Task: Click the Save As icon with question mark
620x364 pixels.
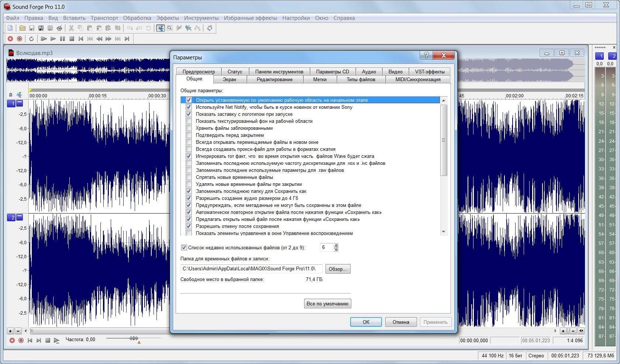Action: (x=41, y=28)
